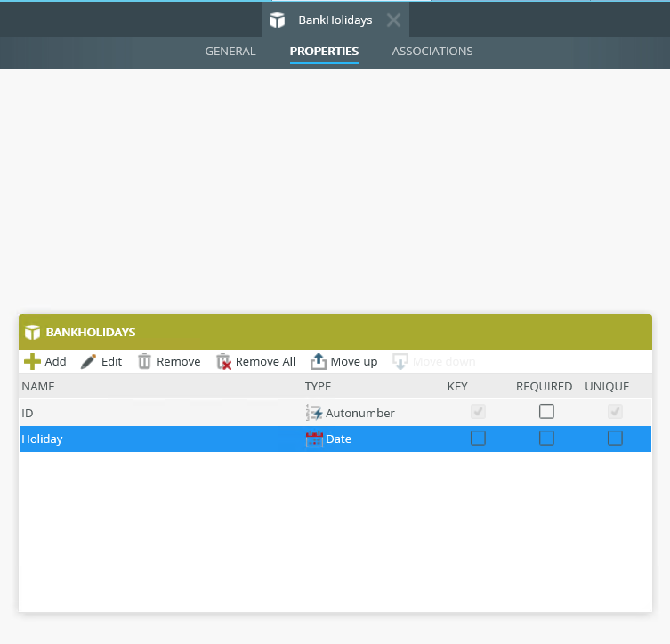Click the cube icon in BANKHOLIDAYS panel header

(33, 332)
